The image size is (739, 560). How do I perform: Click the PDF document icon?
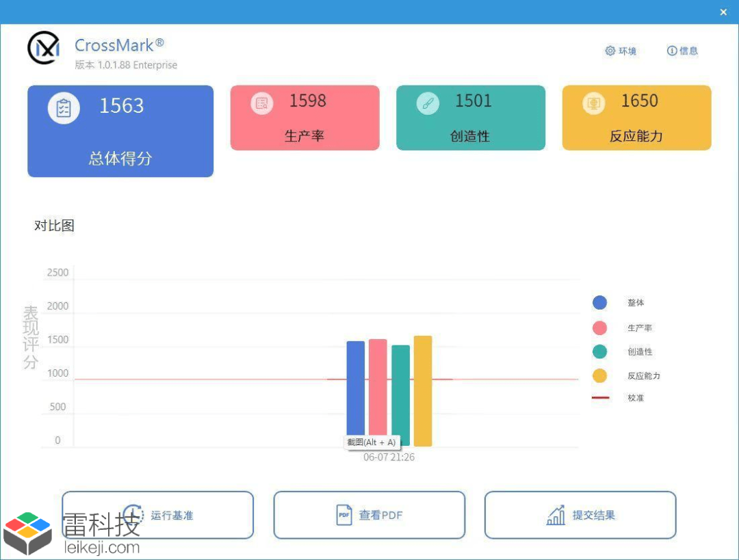[x=344, y=515]
